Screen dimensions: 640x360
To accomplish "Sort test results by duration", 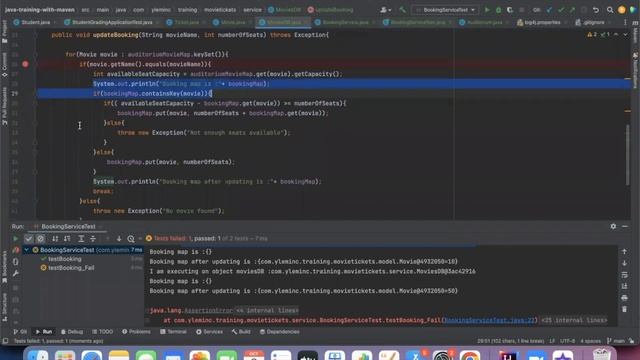I will (x=67, y=239).
